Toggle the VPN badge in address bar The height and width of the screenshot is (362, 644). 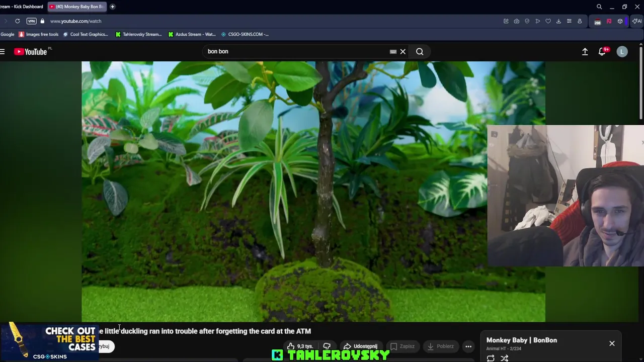point(32,21)
